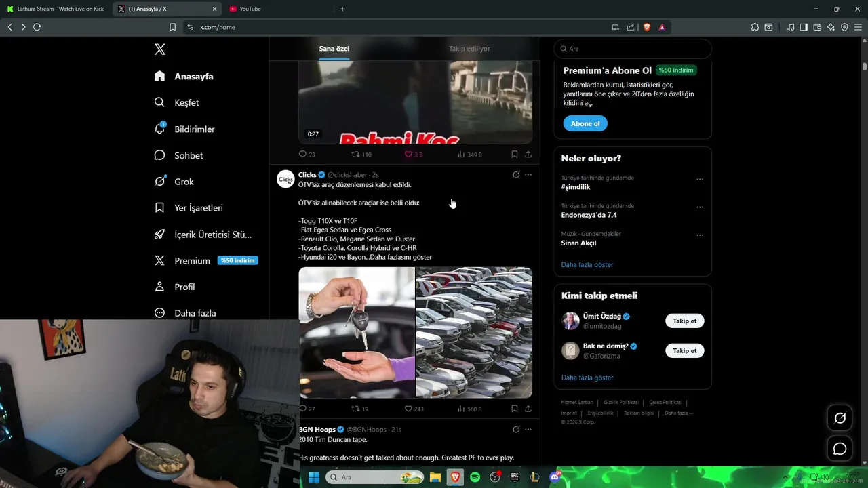Open the browser extensions puzzle icon

coord(755,27)
